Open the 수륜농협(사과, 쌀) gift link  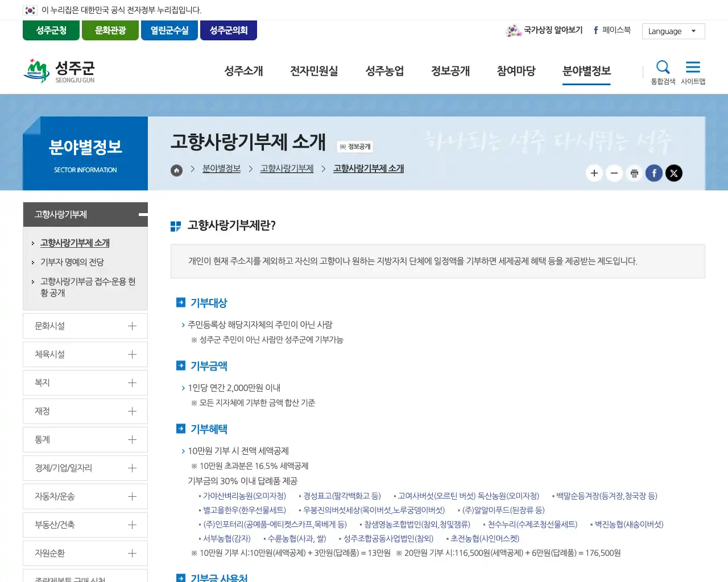[297, 539]
